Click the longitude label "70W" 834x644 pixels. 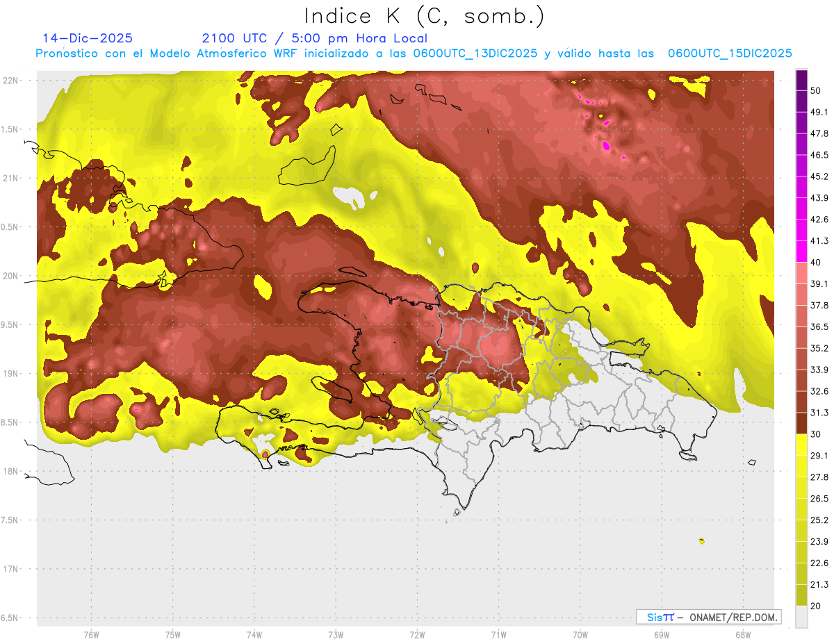(580, 634)
